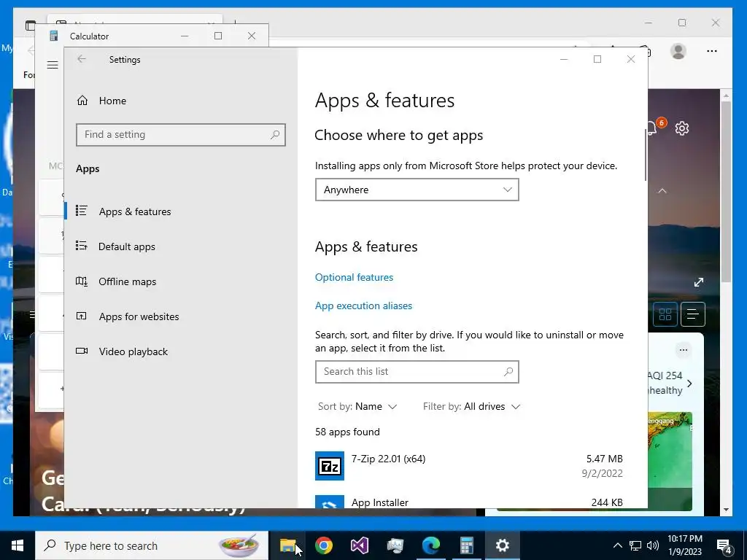Viewport: 747px width, 560px height.
Task: Open Calculator hamburger navigation menu
Action: pyautogui.click(x=53, y=65)
